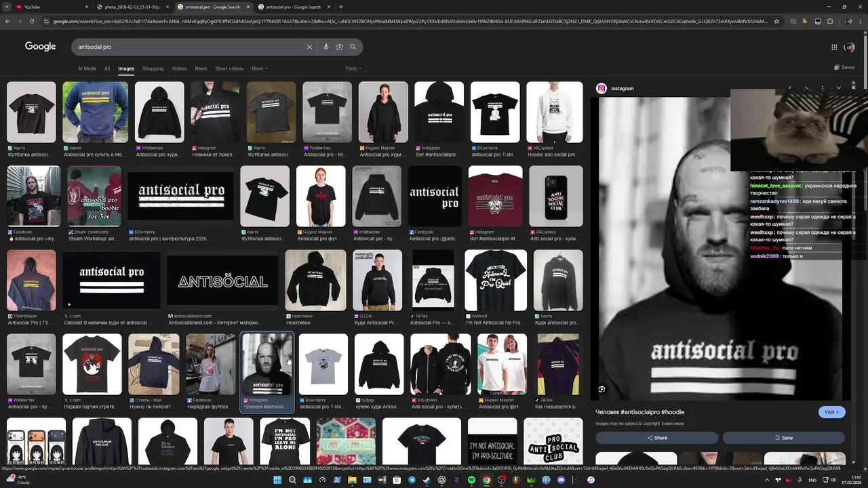Select the Shopping results tab
Image resolution: width=868 pixels, height=488 pixels.
153,68
